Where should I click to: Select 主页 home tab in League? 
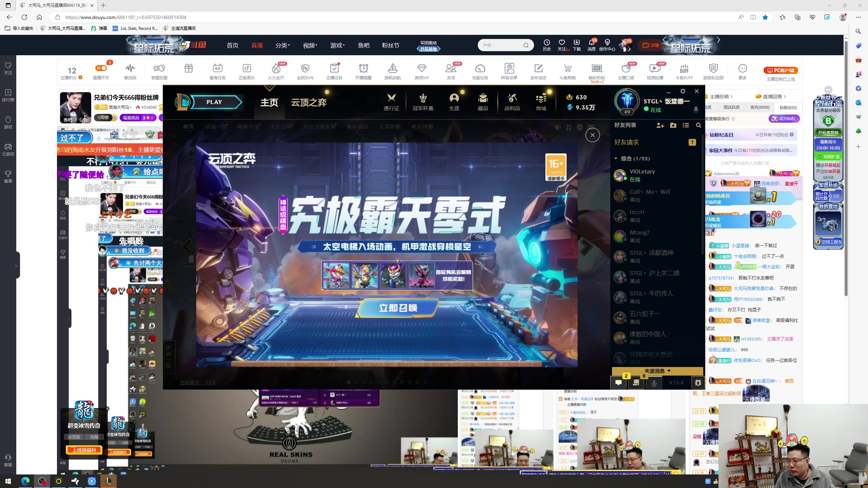point(269,102)
